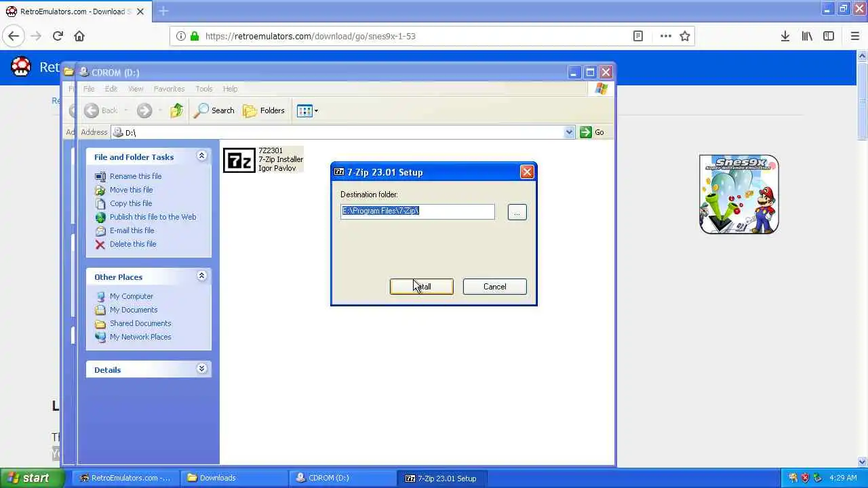Screen dimensions: 868x488
Task: Go up one folder level
Action: [176, 110]
